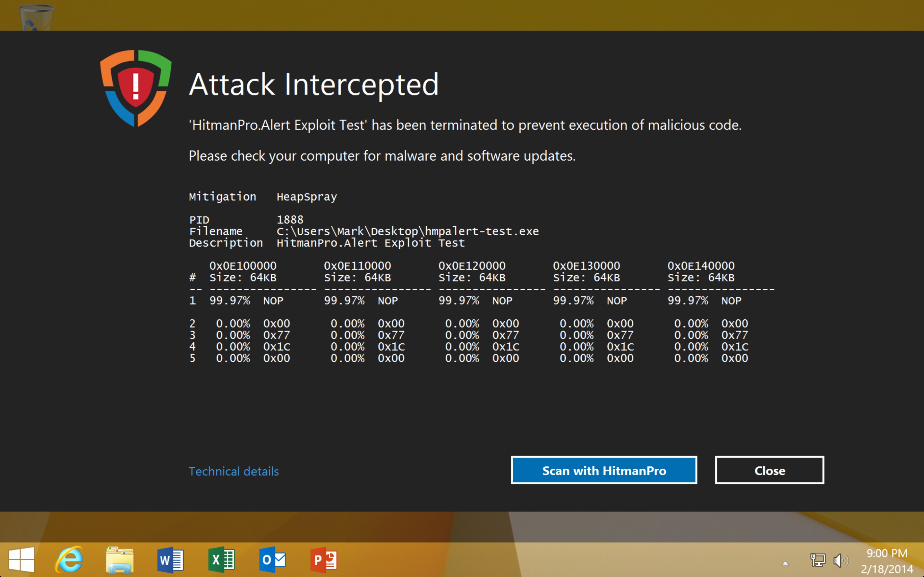
Task: Open Excel from the taskbar
Action: tap(221, 560)
